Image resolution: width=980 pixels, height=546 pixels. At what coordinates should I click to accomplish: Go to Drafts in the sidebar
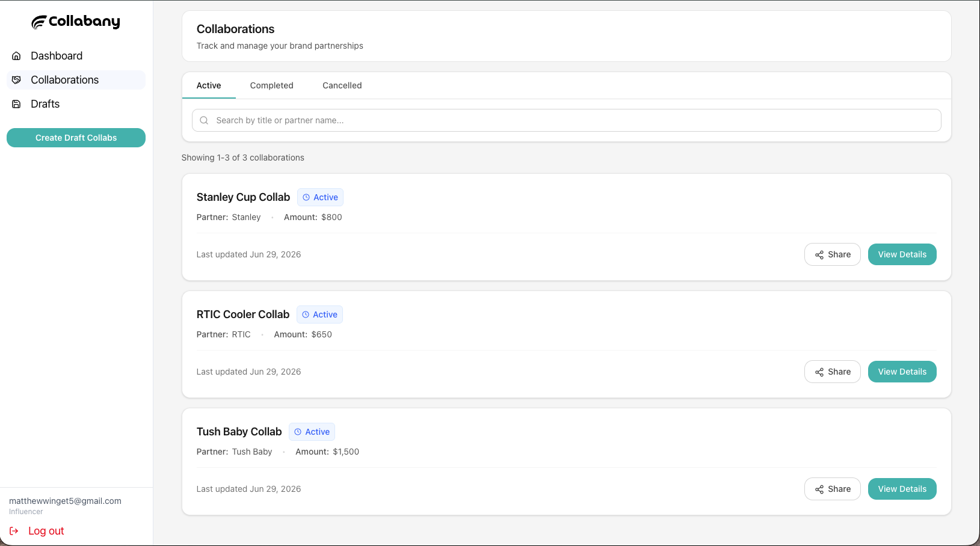point(76,104)
